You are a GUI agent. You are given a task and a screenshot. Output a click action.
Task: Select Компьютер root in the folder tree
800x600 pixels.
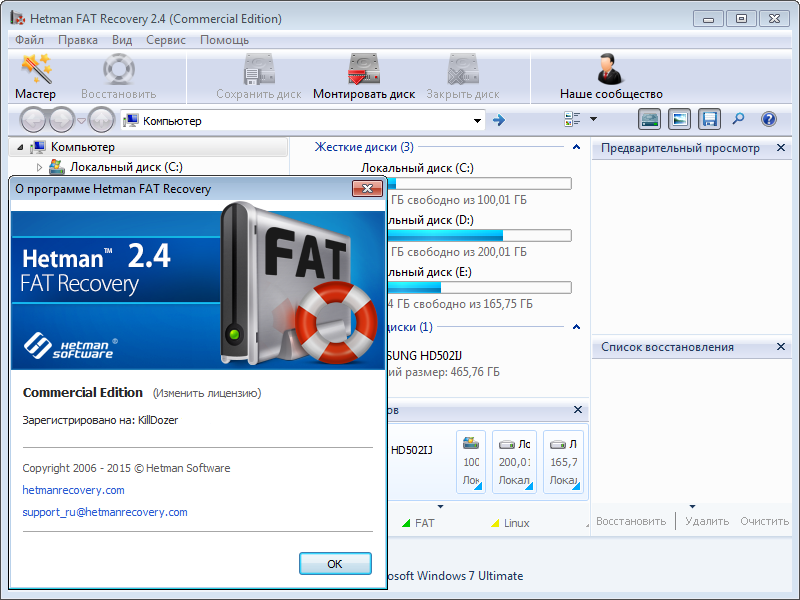coord(83,147)
